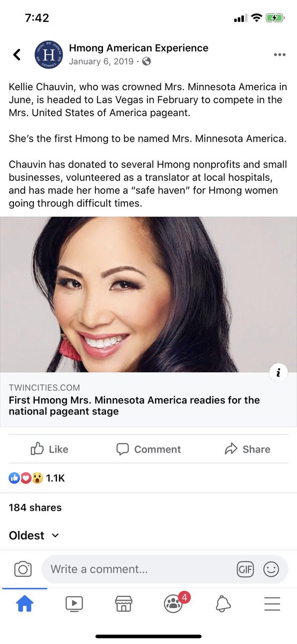This screenshot has width=297, height=644.
Task: Open the Notifications bell tab
Action: 223,604
